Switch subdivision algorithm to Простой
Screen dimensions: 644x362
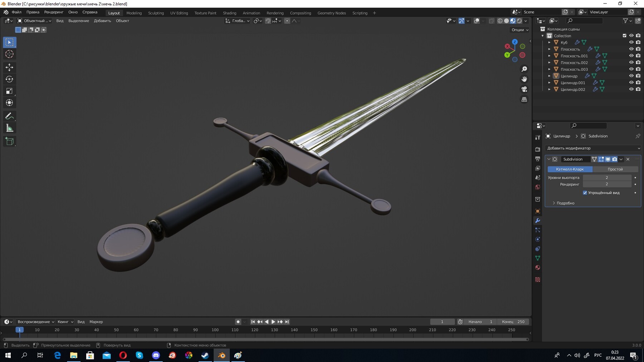tap(615, 169)
